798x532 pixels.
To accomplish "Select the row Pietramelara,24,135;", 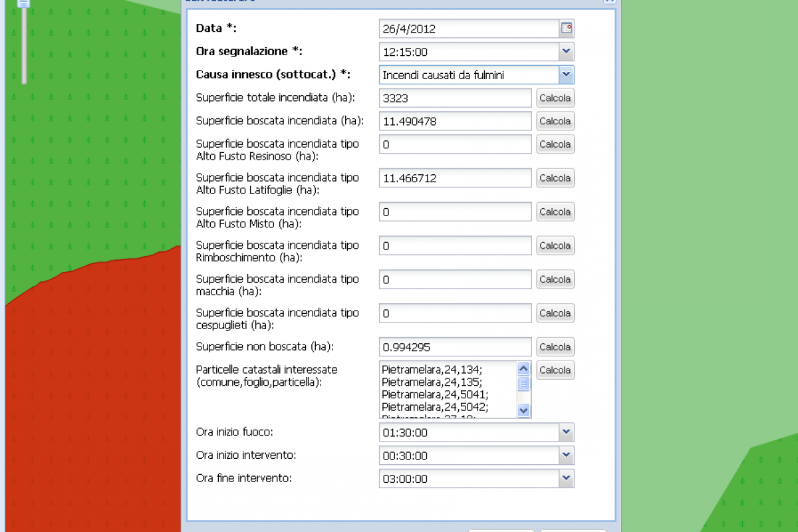I will [x=432, y=382].
